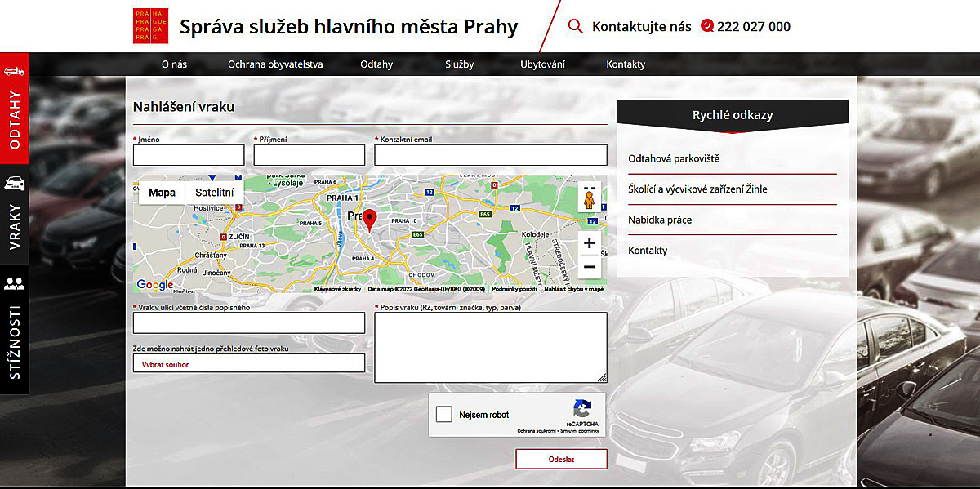The width and height of the screenshot is (980, 489).
Task: Open the O nás menu
Action: 174,64
